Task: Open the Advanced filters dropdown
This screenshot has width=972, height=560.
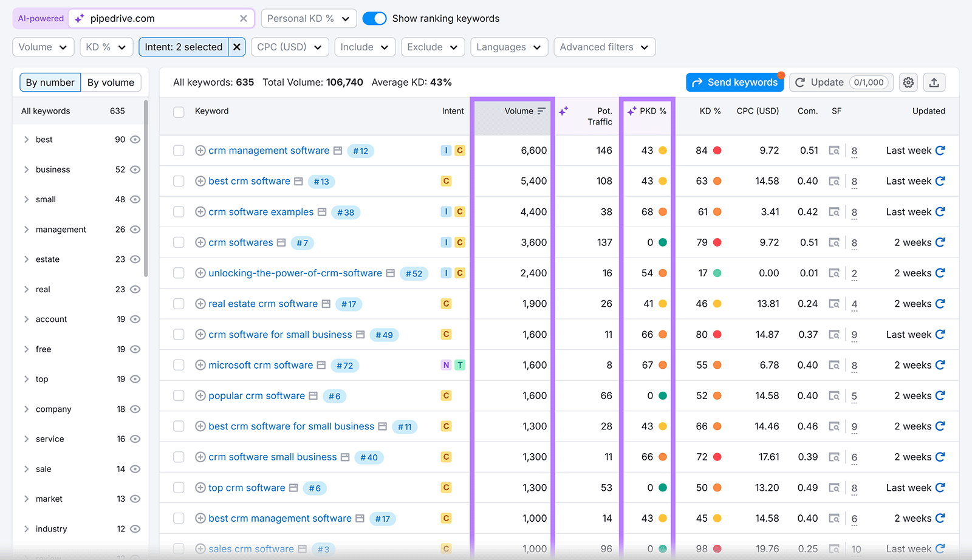Action: tap(604, 47)
